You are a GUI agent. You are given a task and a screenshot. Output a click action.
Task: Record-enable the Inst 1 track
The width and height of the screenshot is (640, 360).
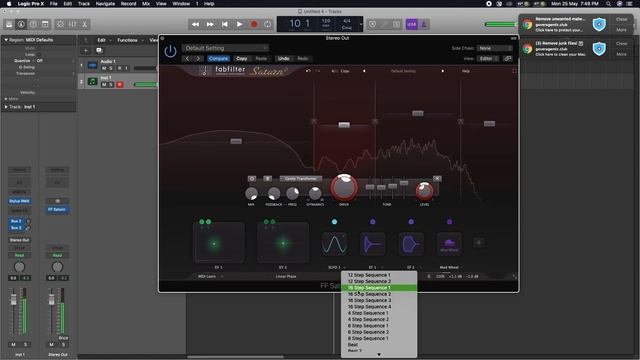tap(120, 84)
